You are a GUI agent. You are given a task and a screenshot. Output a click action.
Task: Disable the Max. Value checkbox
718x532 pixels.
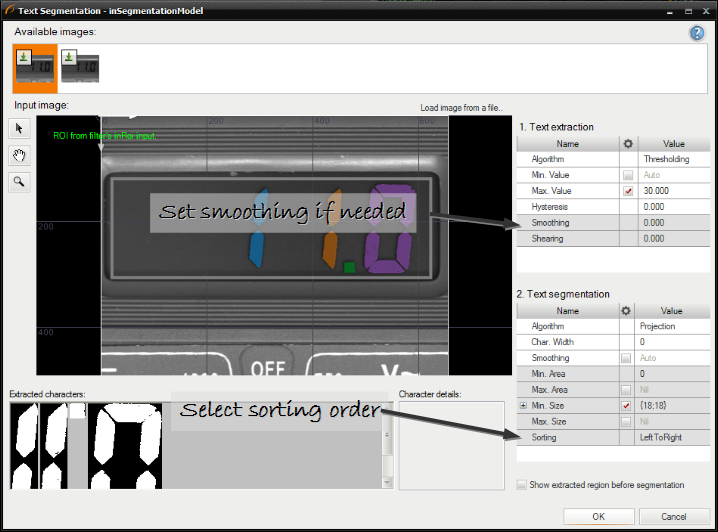[x=627, y=191]
